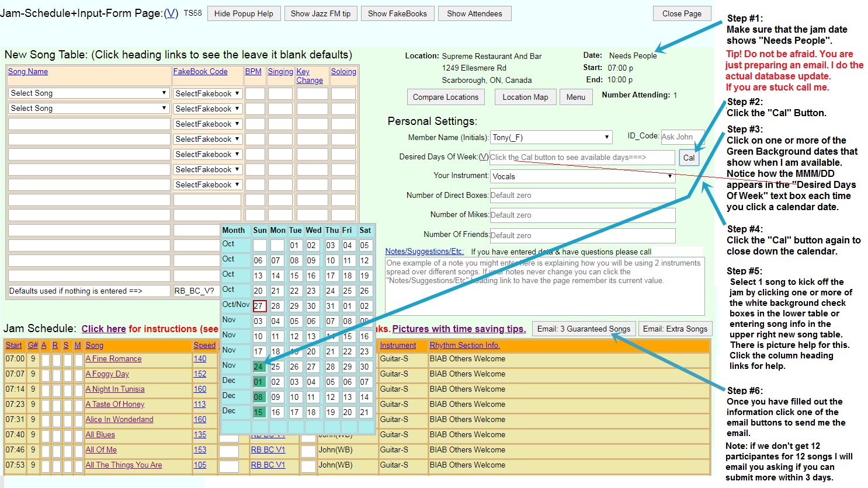Open Compare Locations
This screenshot has width=868, height=488.
[x=446, y=97]
